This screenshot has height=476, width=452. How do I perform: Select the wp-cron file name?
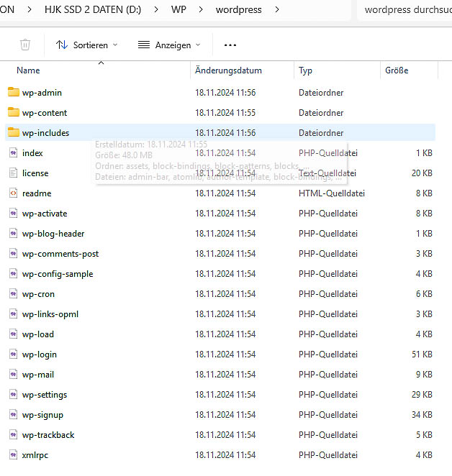point(38,294)
